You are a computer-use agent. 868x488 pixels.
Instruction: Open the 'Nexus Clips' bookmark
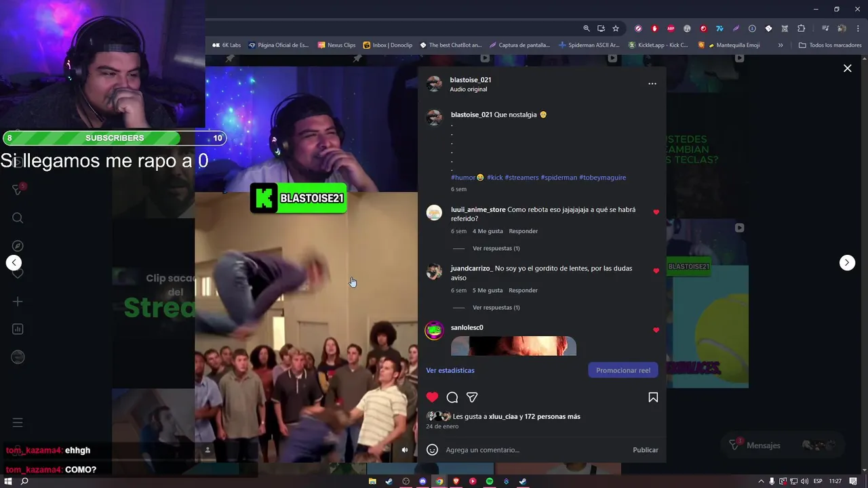pyautogui.click(x=336, y=45)
